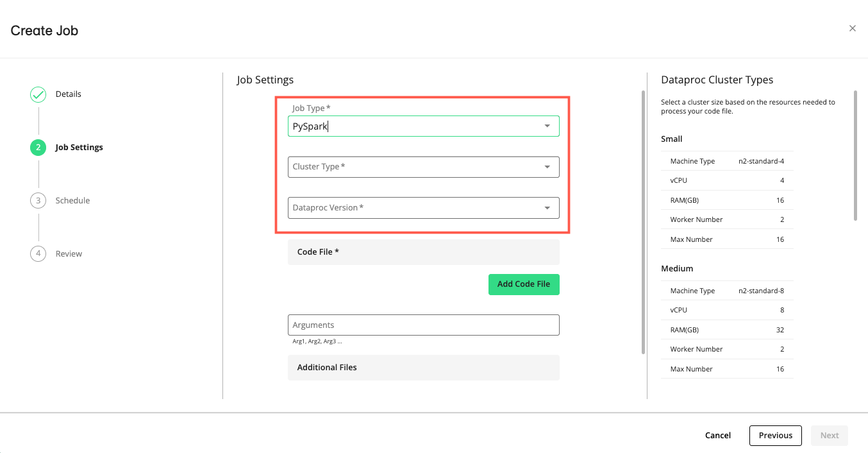Close the Create Job dialog
Screen dimensions: 868x453
(852, 28)
